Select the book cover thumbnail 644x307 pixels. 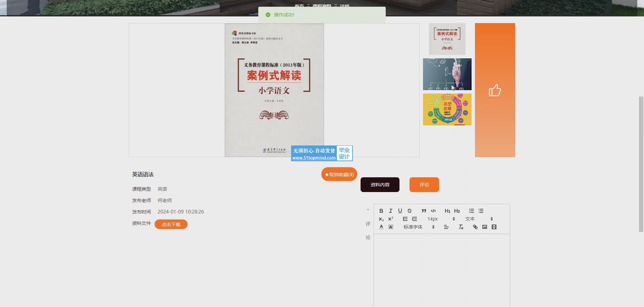[447, 39]
